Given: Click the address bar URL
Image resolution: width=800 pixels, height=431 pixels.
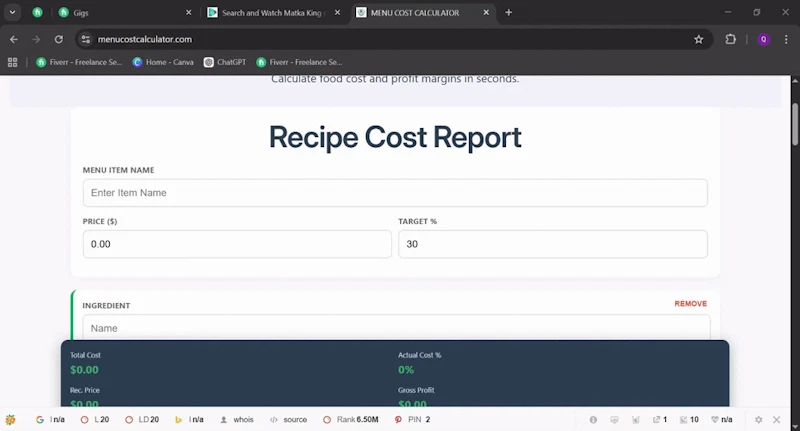Looking at the screenshot, I should point(145,39).
